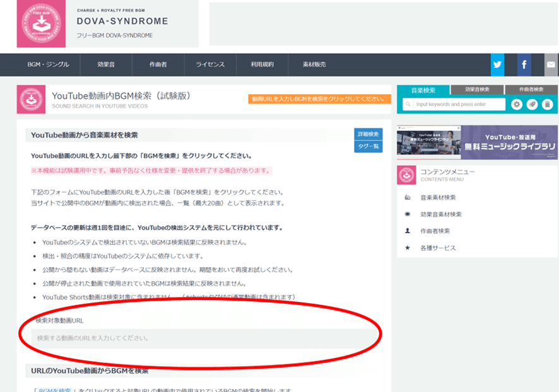Click the pink DOVA-SYNDROME logo in header
The image size is (559, 392).
point(41,23)
